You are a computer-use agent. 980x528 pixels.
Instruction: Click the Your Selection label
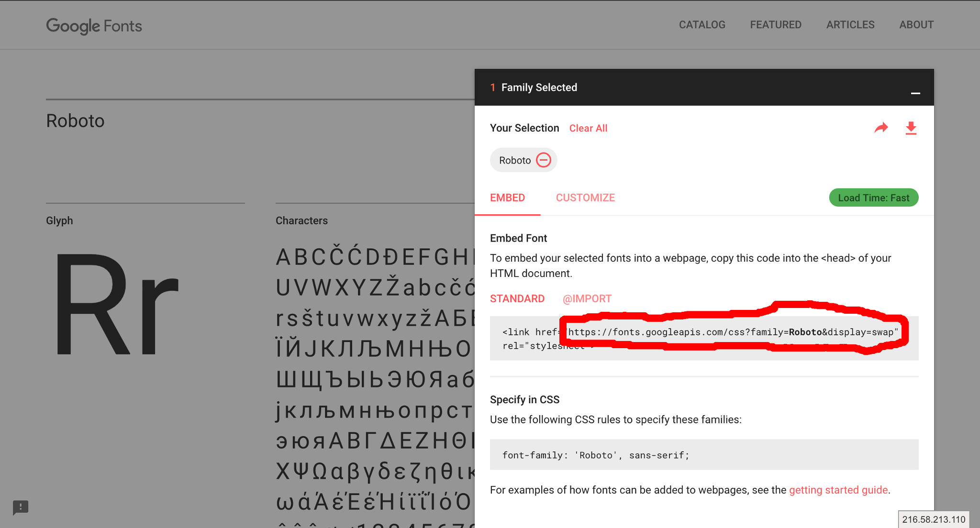point(524,128)
